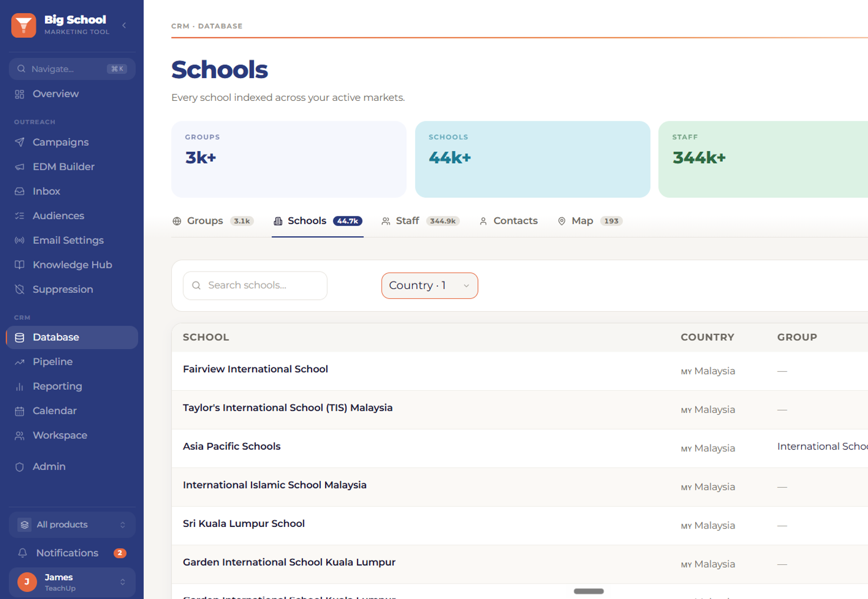Switch to the Map tab
The image size is (868, 599).
pyautogui.click(x=590, y=221)
